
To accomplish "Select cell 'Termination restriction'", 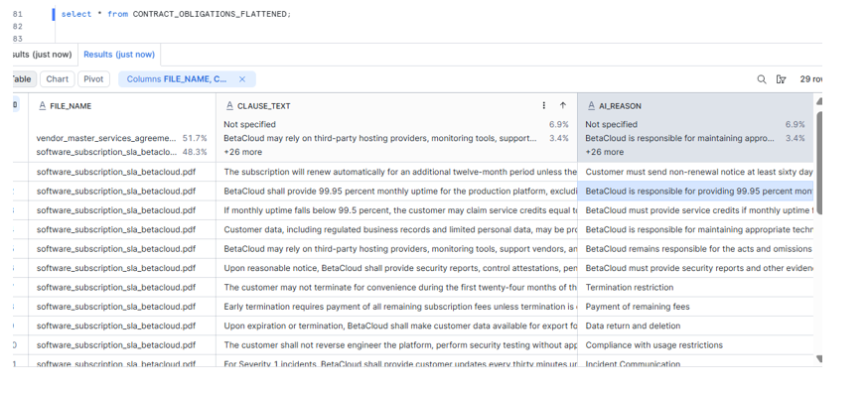I will (695, 287).
